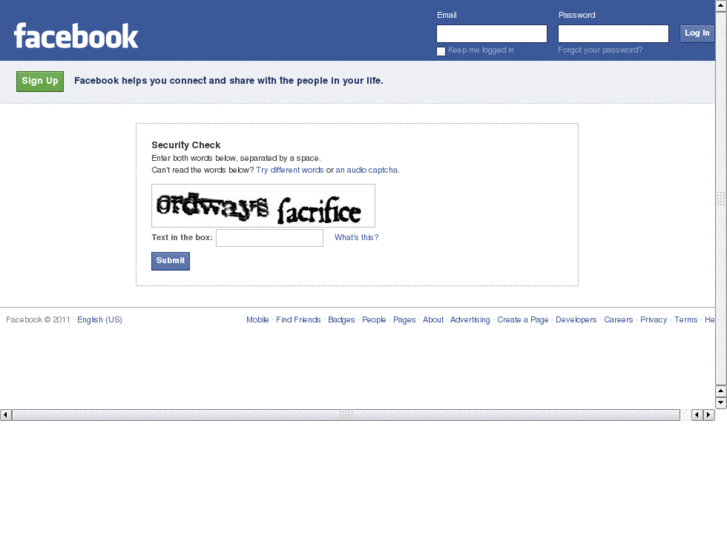Open the Forgot your password link
The image size is (727, 545).
[x=600, y=50]
